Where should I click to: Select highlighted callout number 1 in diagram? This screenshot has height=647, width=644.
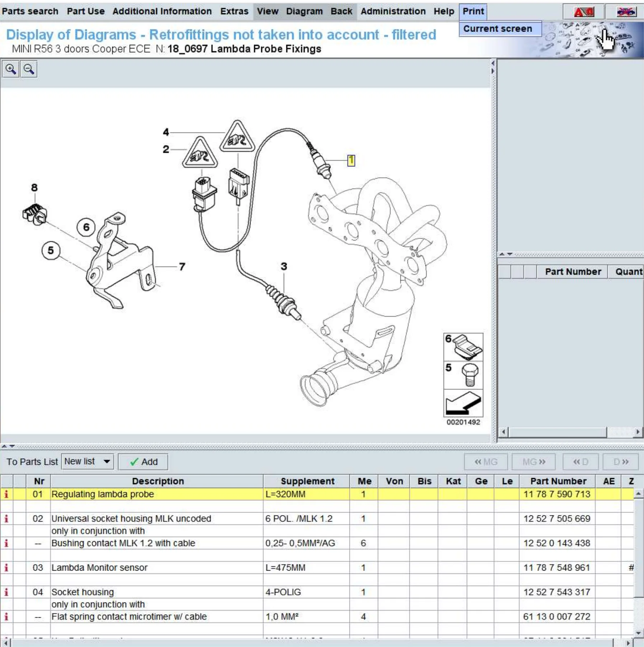click(x=351, y=160)
